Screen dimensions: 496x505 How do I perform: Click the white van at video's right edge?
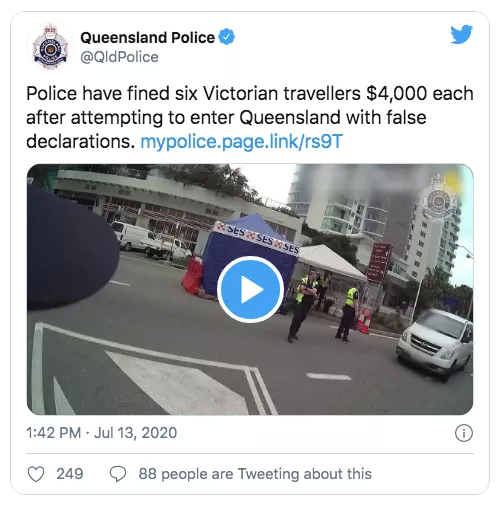point(435,344)
